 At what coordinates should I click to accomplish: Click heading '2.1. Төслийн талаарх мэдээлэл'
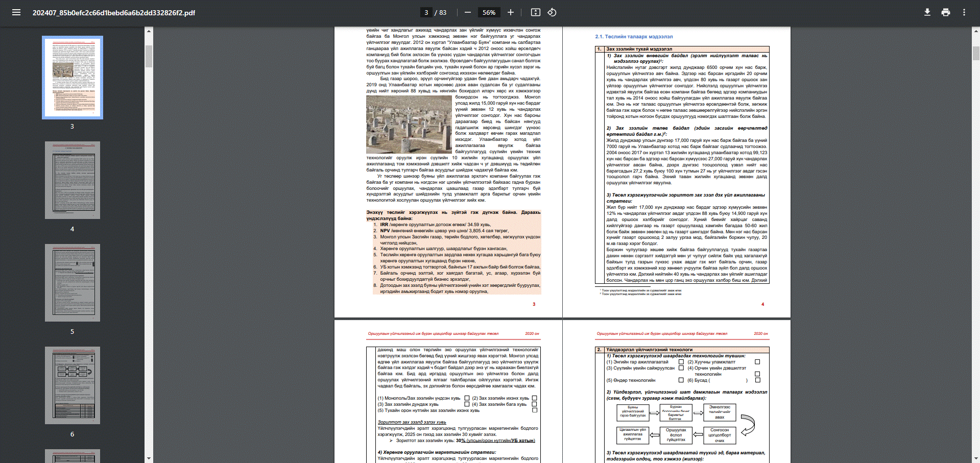coord(634,37)
